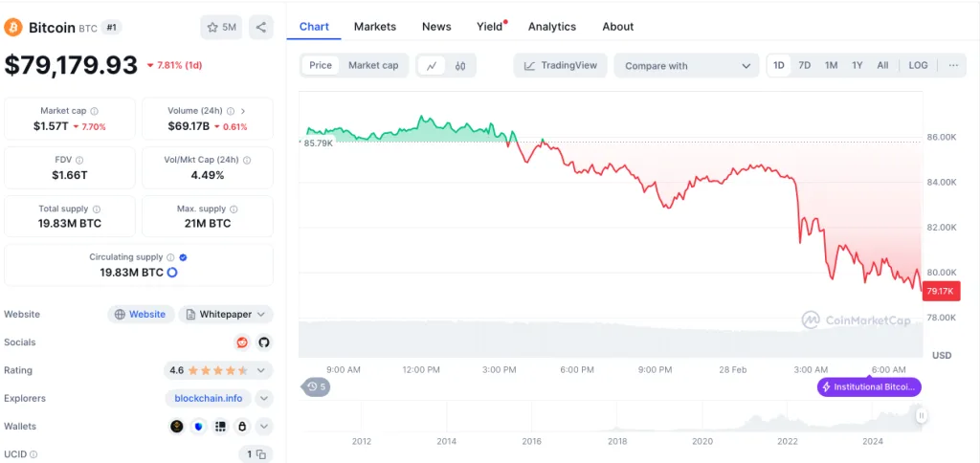Click the 85.79K open price label
Screen dimensions: 980x463
[x=319, y=143]
